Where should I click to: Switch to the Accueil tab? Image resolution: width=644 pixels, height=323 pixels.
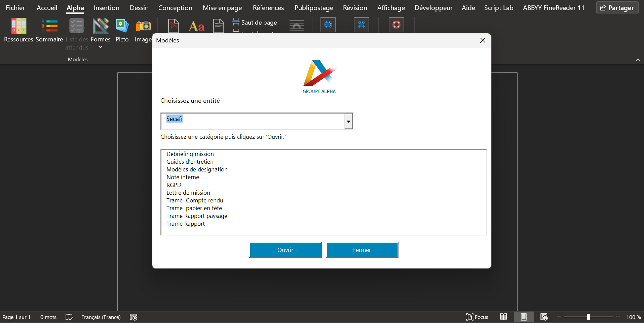click(47, 8)
